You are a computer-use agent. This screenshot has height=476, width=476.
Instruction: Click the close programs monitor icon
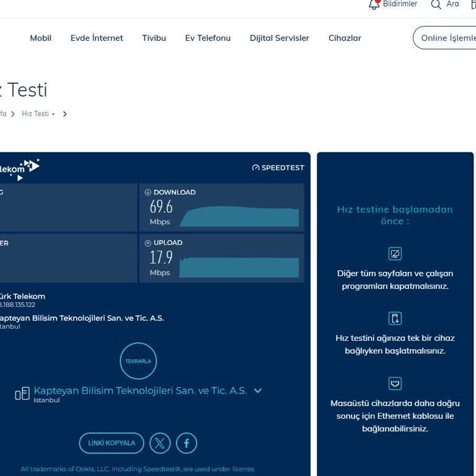point(395,253)
